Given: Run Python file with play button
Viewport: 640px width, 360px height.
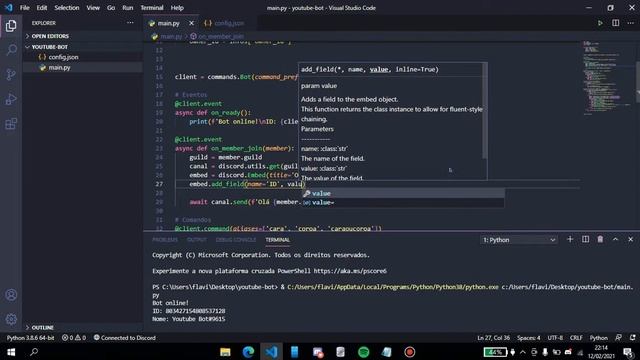Looking at the screenshot, I should coord(600,23).
